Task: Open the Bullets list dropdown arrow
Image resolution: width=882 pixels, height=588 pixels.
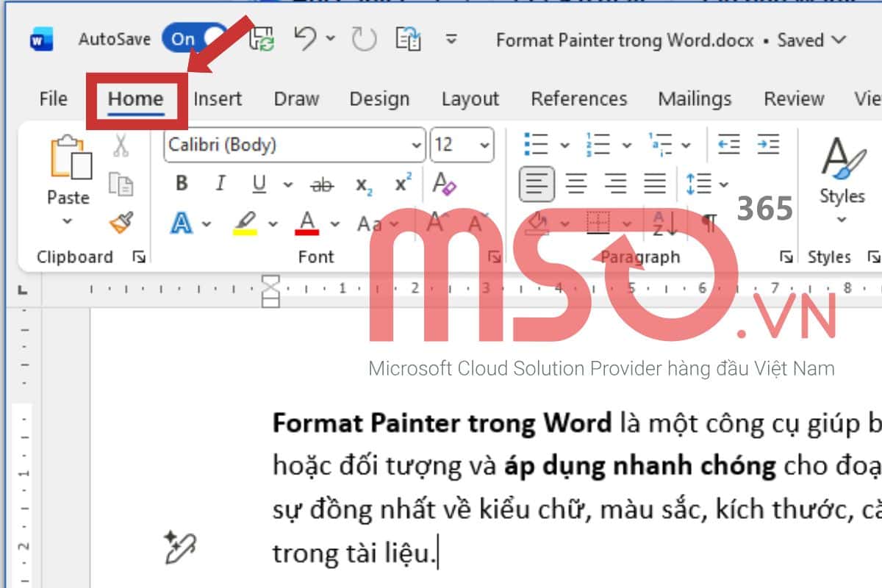Action: pyautogui.click(x=564, y=146)
